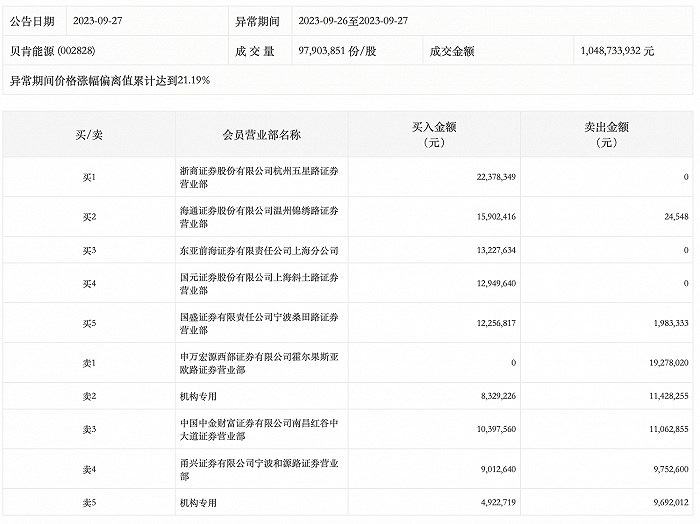This screenshot has height=524, width=700.
Task: Select the 卖3 row label
Action: pos(89,430)
